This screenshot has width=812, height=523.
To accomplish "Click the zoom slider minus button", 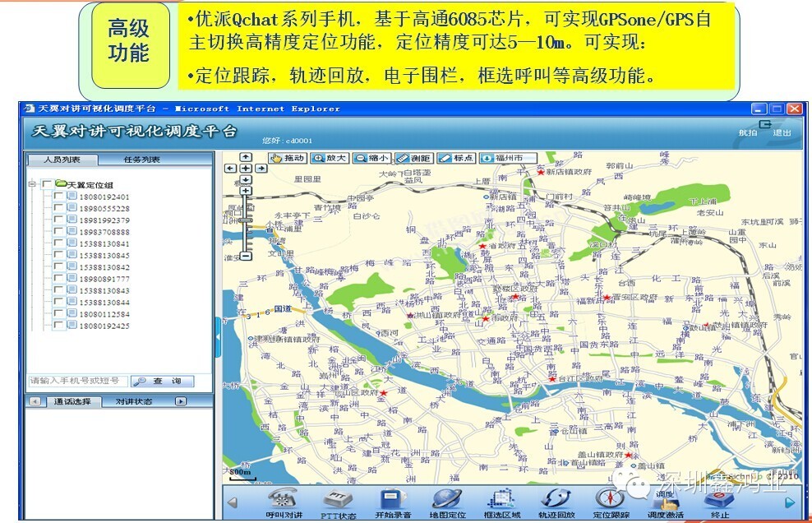I will tap(247, 256).
